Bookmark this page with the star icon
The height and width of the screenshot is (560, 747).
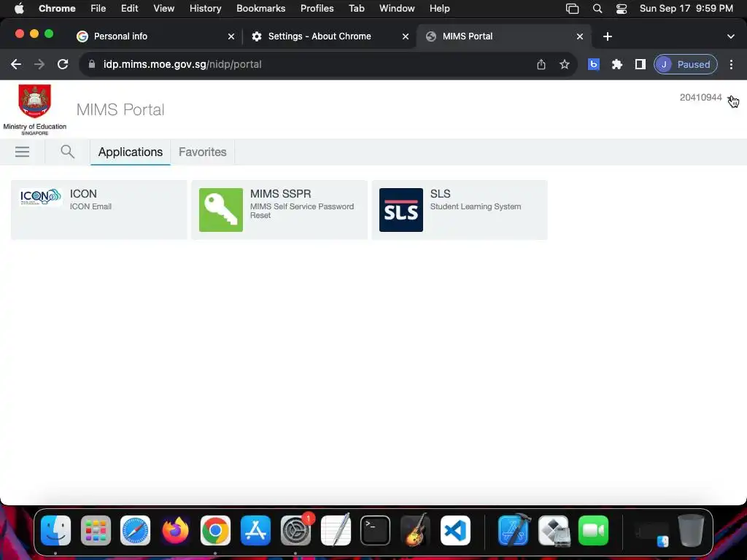click(565, 64)
